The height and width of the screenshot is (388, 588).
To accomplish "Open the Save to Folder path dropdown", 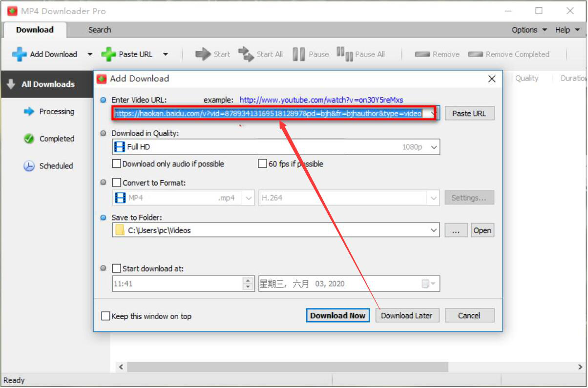I will click(x=434, y=230).
